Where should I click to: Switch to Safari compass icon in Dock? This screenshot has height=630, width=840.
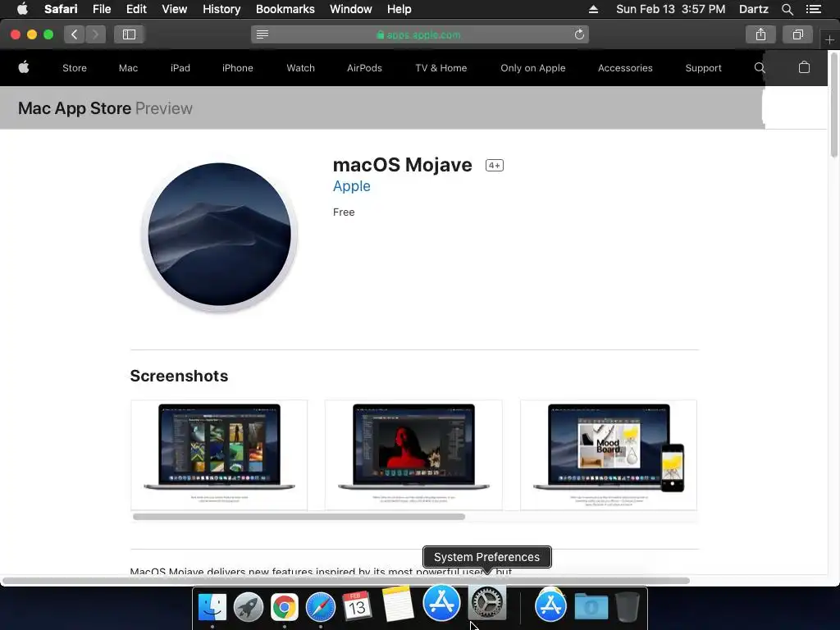click(x=321, y=607)
